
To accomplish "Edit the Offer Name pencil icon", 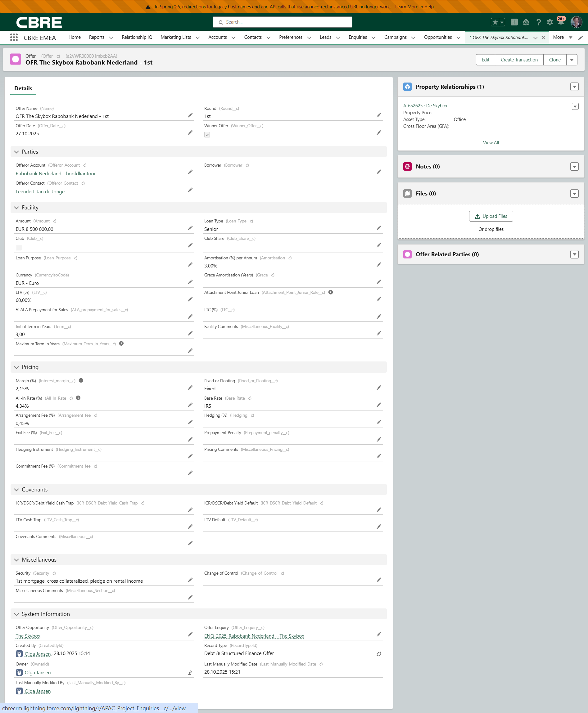I will pos(190,115).
